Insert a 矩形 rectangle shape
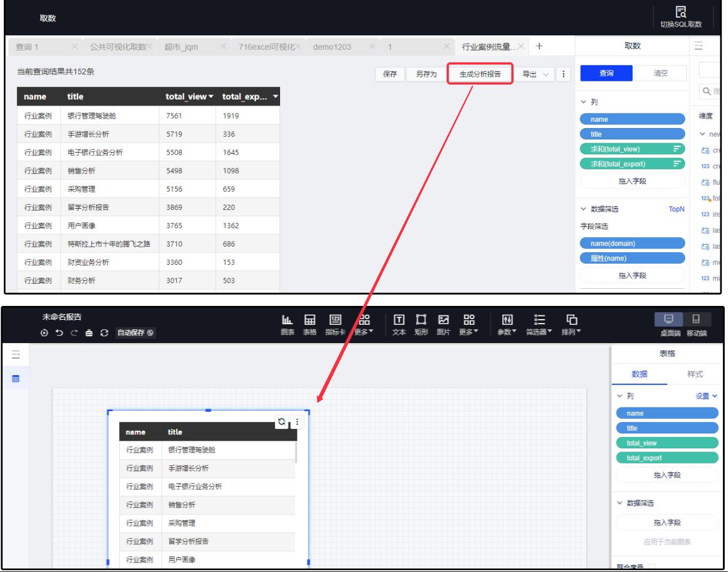 tap(421, 320)
